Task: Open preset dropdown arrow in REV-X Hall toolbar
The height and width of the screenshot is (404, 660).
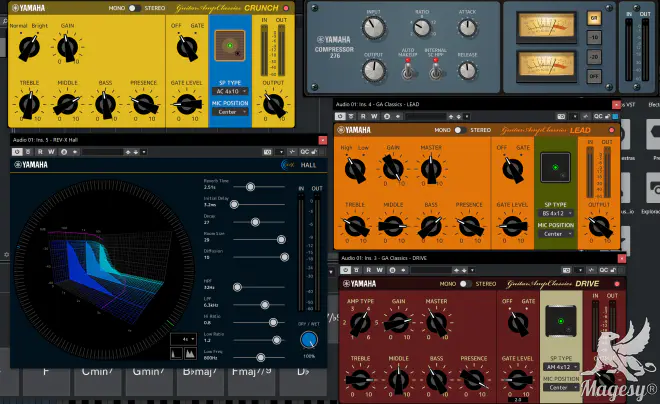Action: click(x=144, y=152)
